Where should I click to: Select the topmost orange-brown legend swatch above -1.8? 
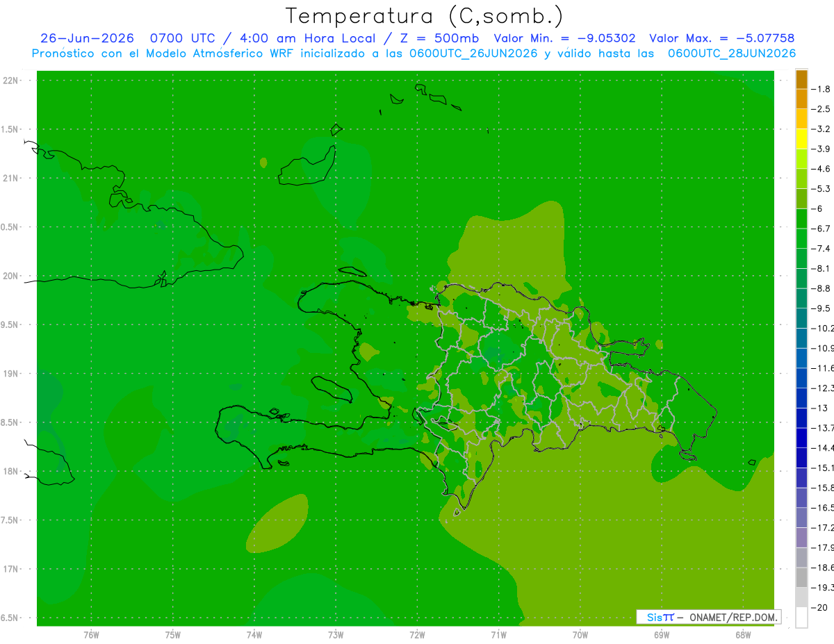pos(801,80)
